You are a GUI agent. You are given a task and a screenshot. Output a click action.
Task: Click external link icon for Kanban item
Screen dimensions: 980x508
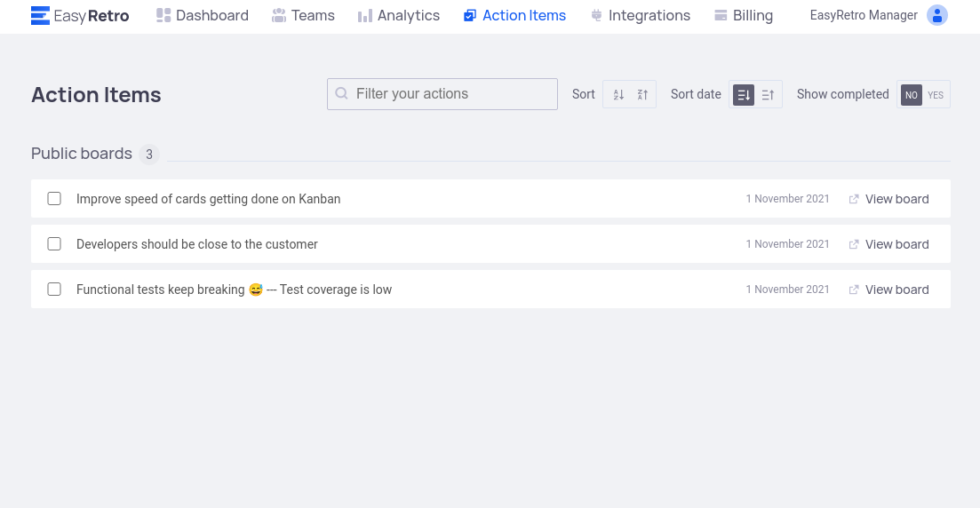854,199
